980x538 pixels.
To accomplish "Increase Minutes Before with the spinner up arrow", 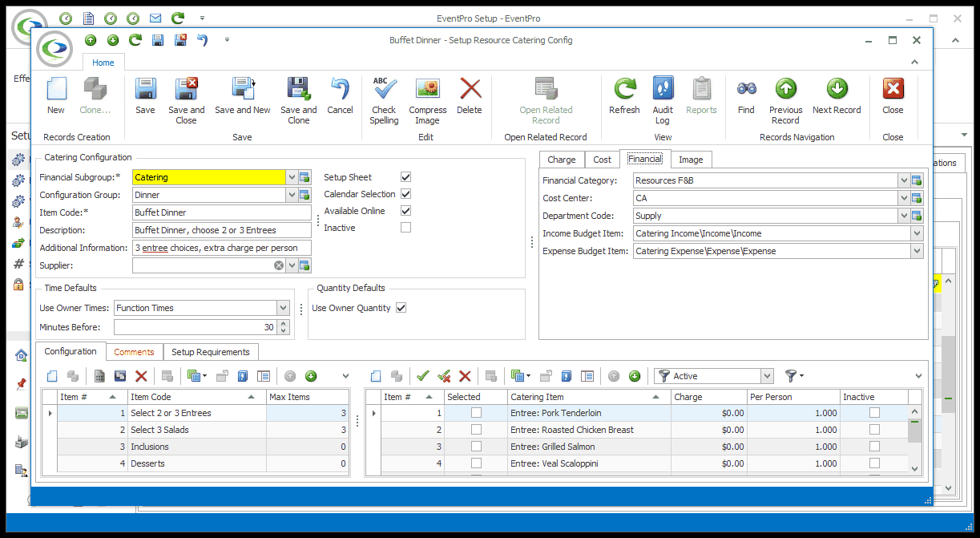I will [283, 324].
